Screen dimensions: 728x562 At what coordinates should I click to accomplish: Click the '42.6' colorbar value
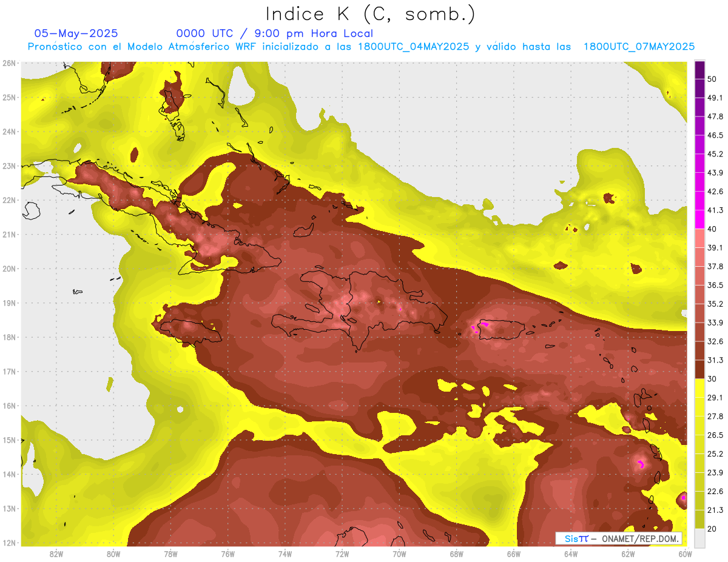tap(715, 192)
